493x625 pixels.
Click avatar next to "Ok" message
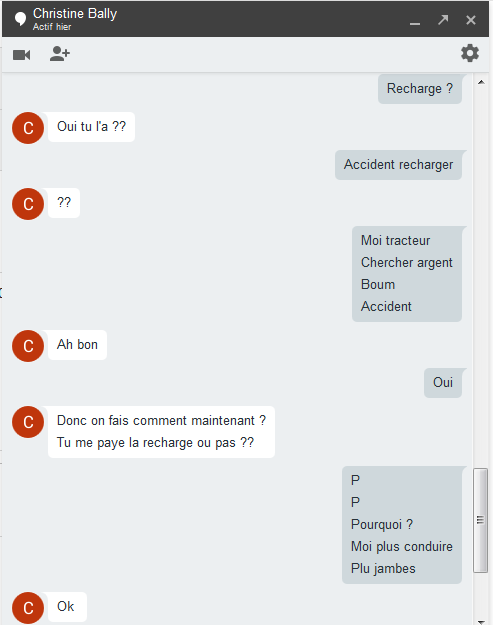point(28,608)
